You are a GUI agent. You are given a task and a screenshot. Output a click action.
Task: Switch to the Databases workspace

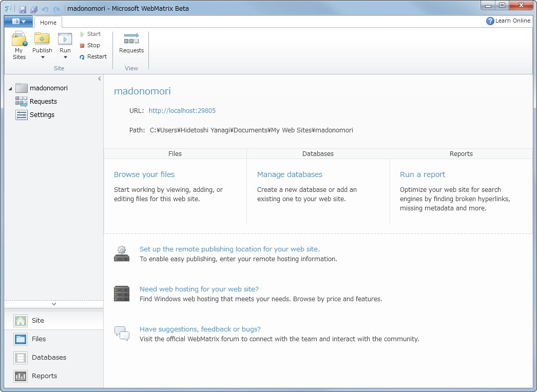point(49,358)
